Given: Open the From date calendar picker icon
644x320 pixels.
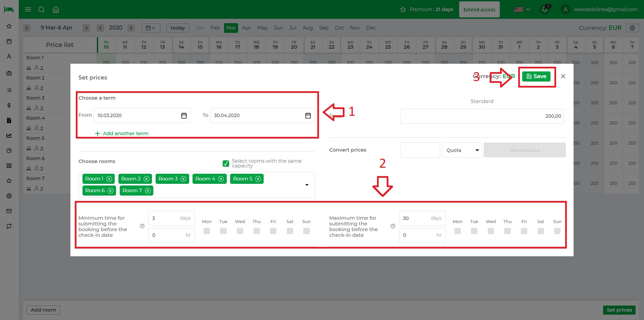Looking at the screenshot, I should pyautogui.click(x=184, y=115).
